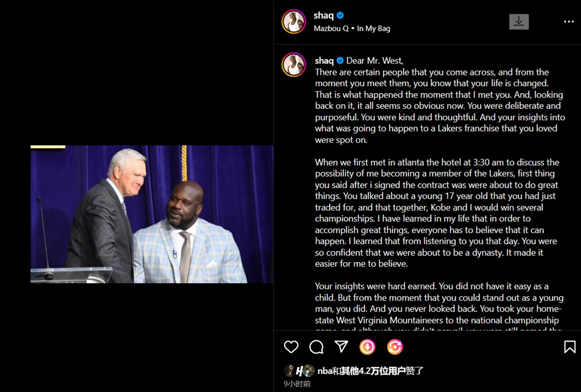
Task: Open shaq's profile picture in the header
Action: click(x=294, y=22)
